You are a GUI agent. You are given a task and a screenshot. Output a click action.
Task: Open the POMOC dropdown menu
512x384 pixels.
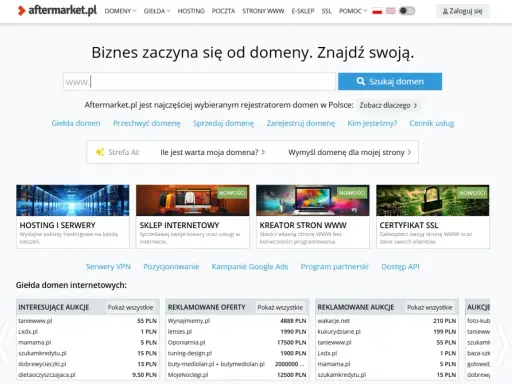coord(353,11)
